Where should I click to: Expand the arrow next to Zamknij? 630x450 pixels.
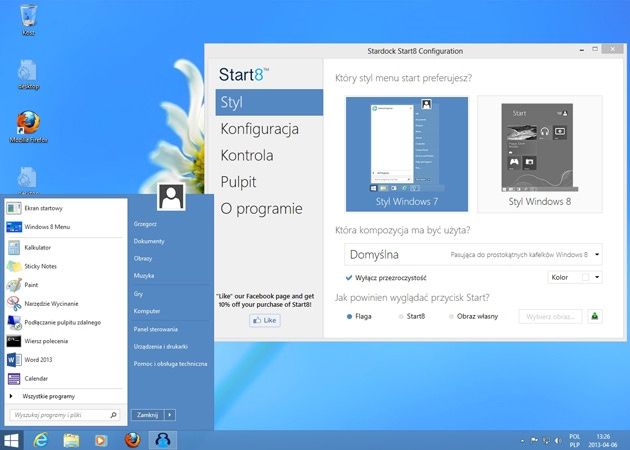point(170,415)
